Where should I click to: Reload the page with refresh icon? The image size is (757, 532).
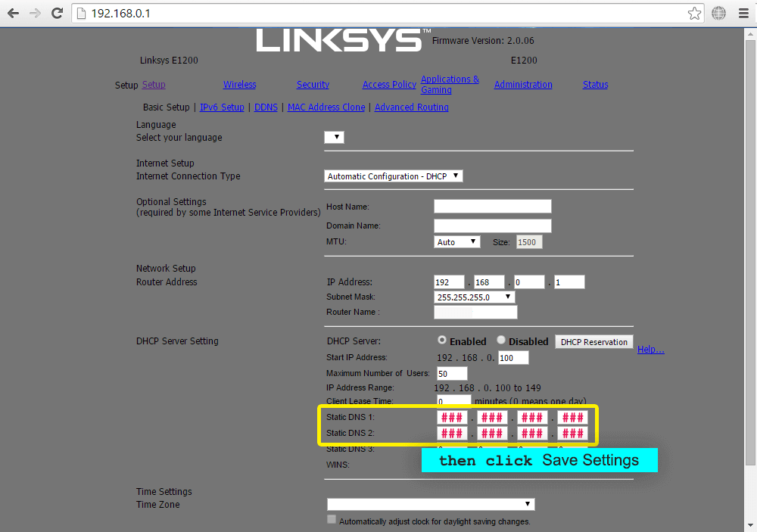tap(57, 13)
